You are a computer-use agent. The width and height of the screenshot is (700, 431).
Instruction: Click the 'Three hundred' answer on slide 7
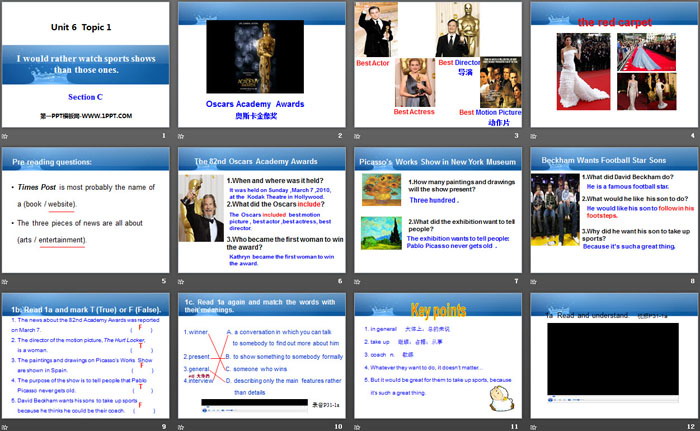tap(433, 200)
